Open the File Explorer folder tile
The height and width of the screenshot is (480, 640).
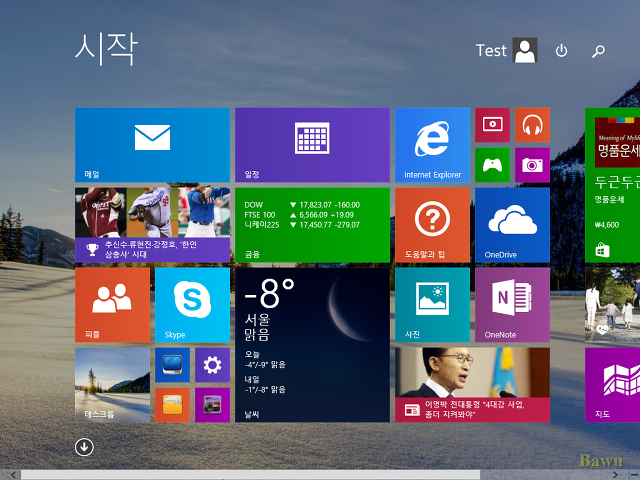click(172, 405)
